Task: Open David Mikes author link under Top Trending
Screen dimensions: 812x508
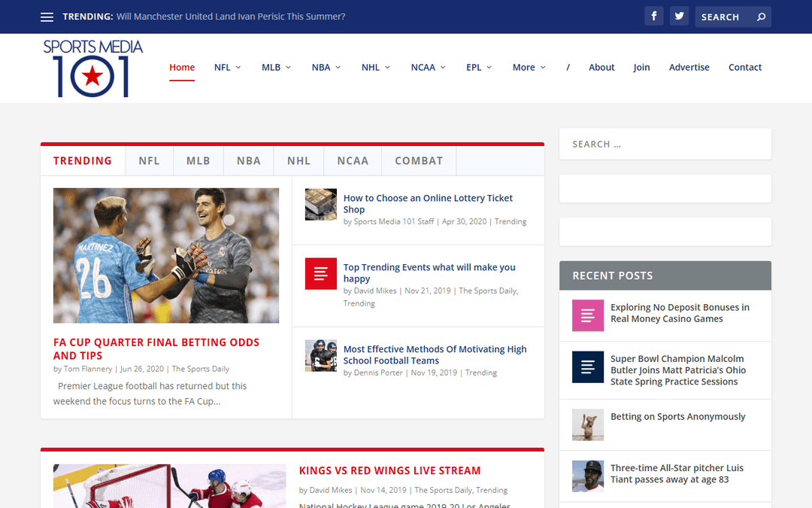Action: [x=375, y=291]
